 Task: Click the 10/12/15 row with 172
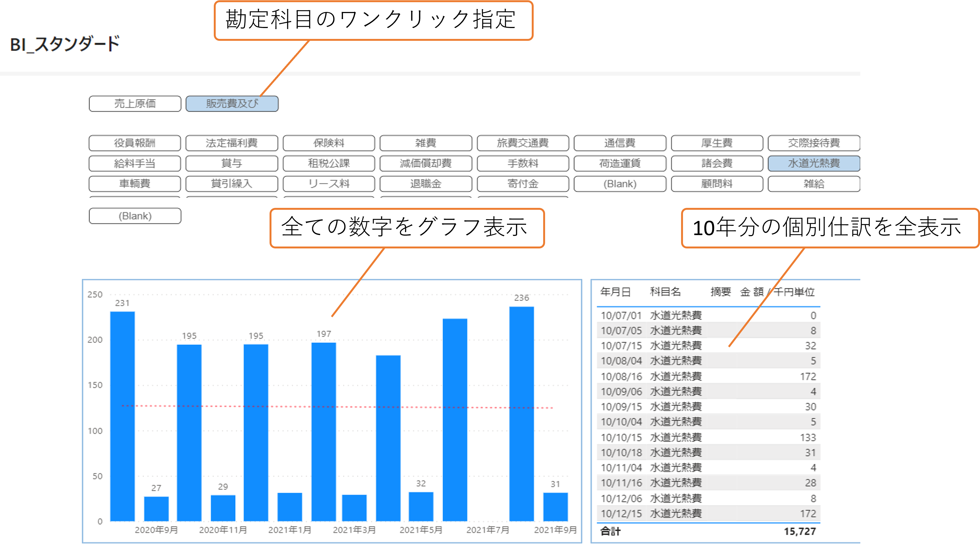point(708,513)
